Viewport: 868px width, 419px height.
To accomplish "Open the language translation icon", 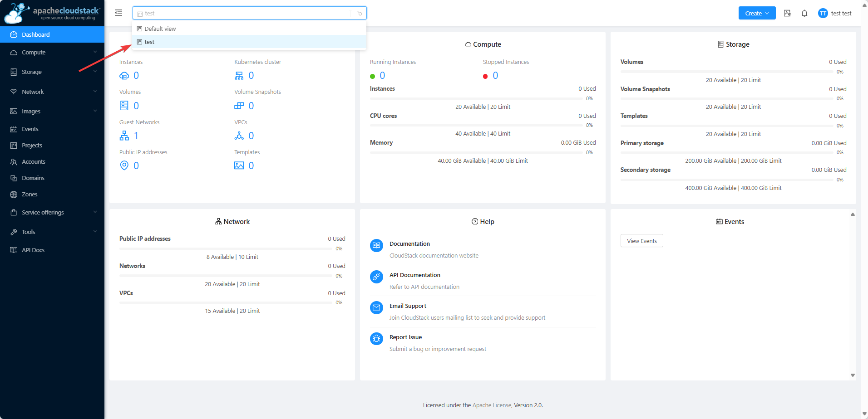I will [x=787, y=13].
